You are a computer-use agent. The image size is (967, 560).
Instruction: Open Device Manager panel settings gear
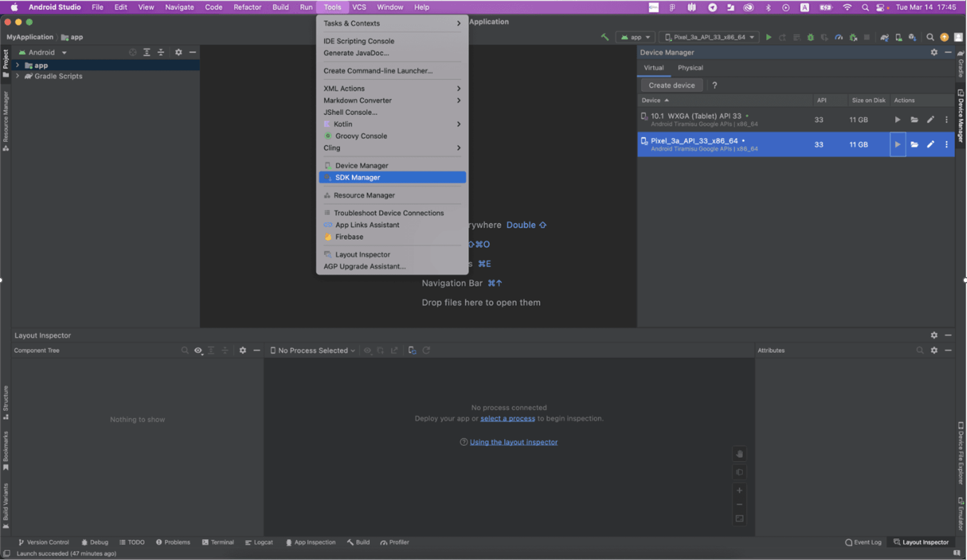click(x=934, y=53)
